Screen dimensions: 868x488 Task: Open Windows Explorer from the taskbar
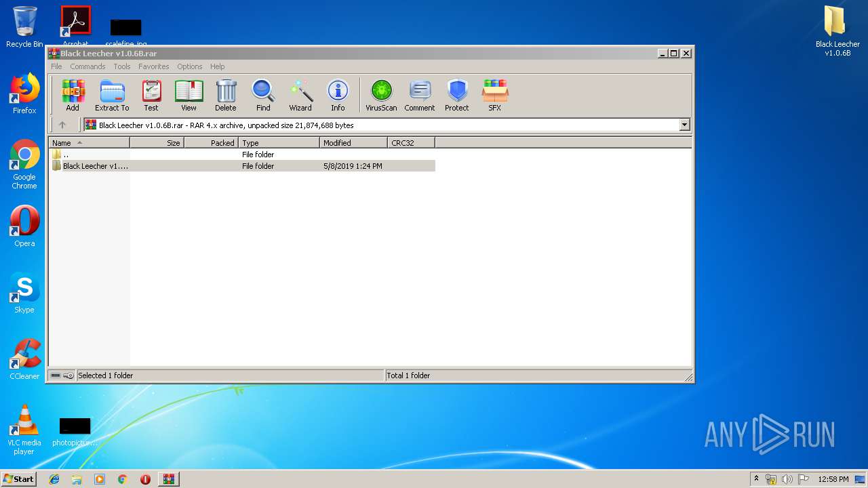(x=77, y=479)
